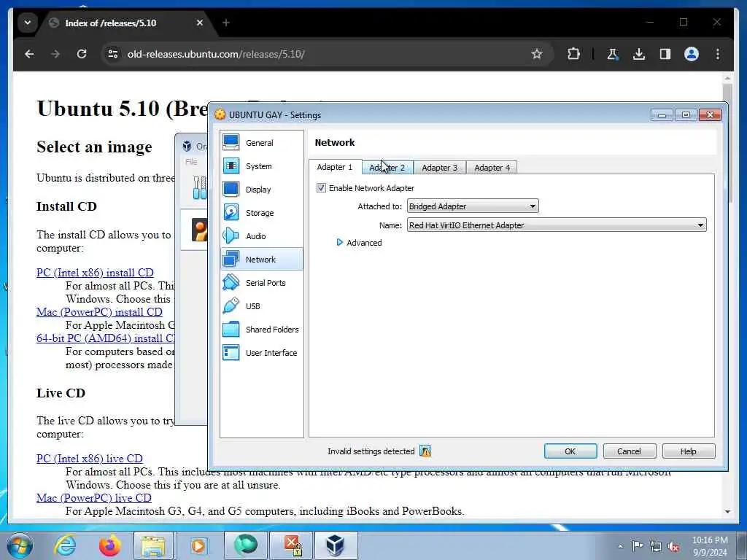
Task: Close the Index of /releases/5.10 tab
Action: click(x=200, y=23)
